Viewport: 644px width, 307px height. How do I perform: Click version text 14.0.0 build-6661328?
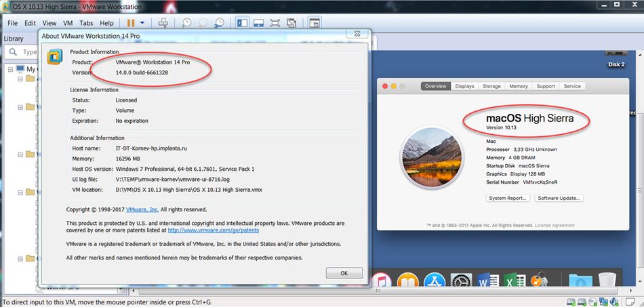click(142, 73)
